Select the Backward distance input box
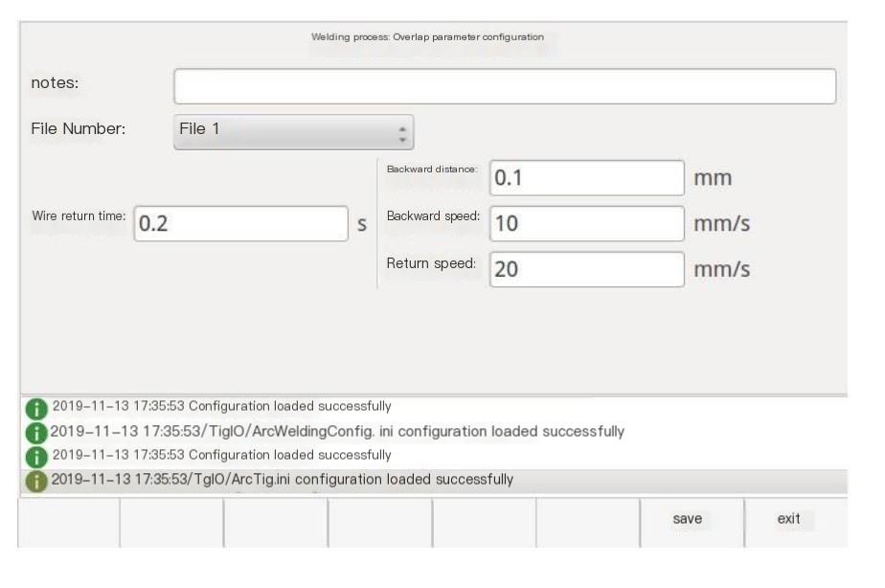This screenshot has width=885, height=588. click(x=586, y=178)
